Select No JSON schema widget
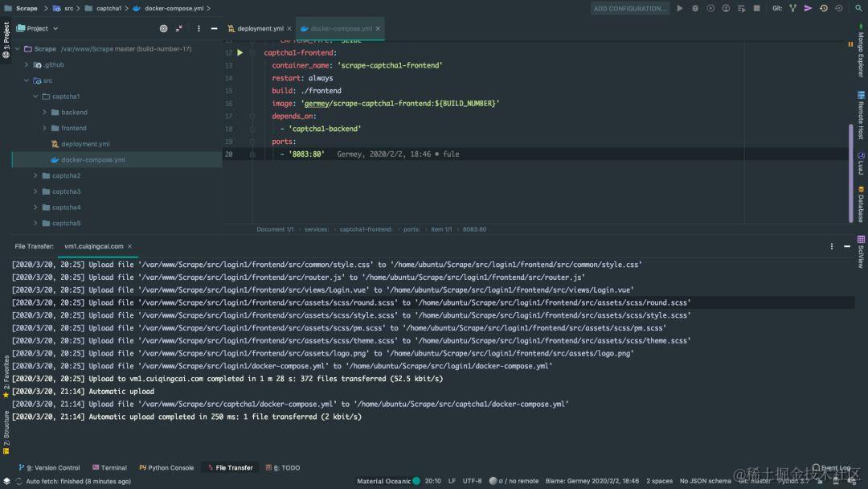 coord(706,481)
